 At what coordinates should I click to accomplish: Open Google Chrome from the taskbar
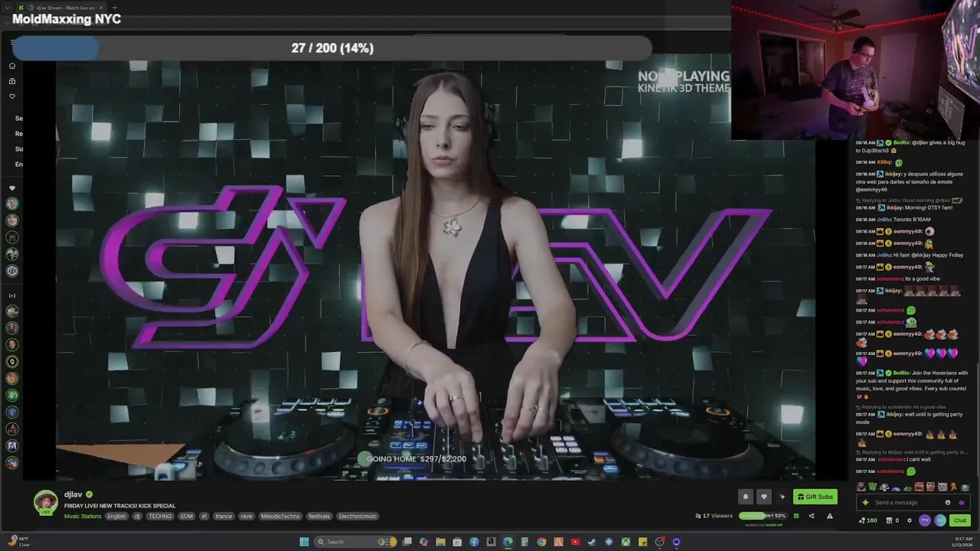[541, 542]
